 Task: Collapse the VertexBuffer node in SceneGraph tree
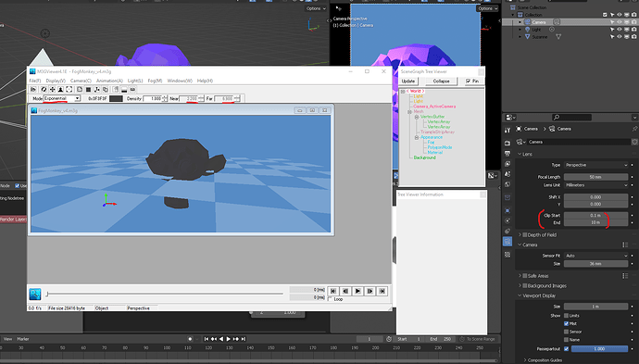click(x=417, y=117)
